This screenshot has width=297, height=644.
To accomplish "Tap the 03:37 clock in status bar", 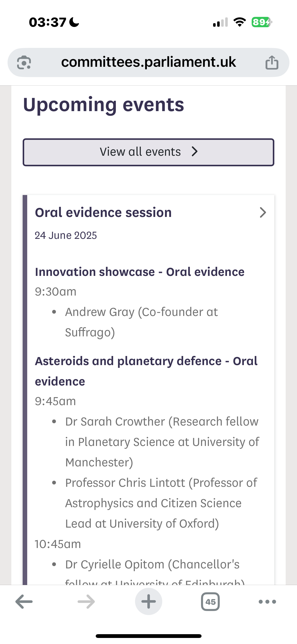I will click(x=48, y=22).
